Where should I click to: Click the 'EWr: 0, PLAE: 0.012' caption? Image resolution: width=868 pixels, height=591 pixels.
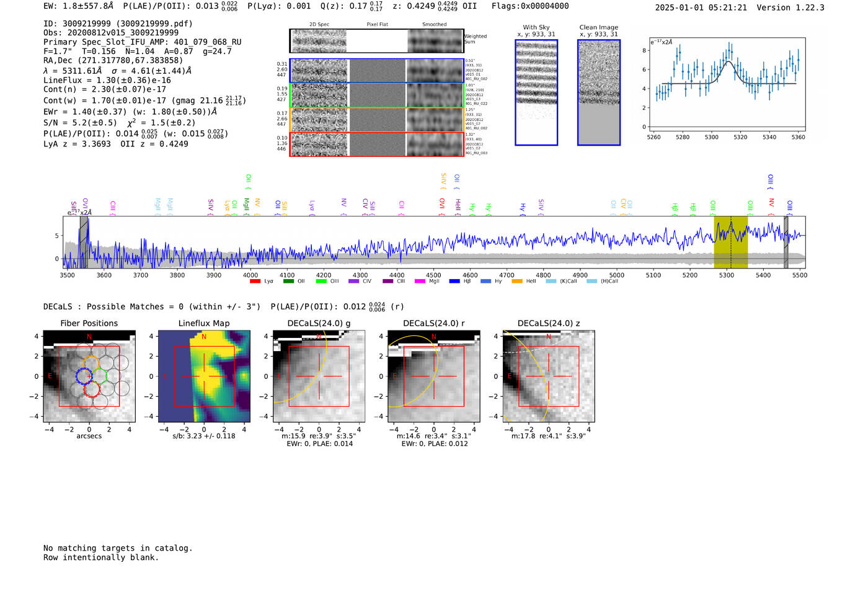[x=435, y=444]
